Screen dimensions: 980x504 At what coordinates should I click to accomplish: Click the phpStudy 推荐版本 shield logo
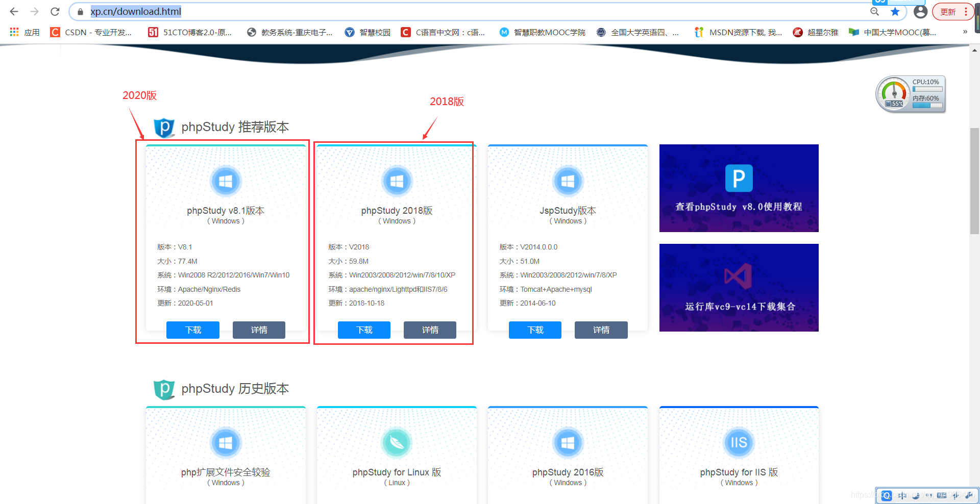pos(164,127)
